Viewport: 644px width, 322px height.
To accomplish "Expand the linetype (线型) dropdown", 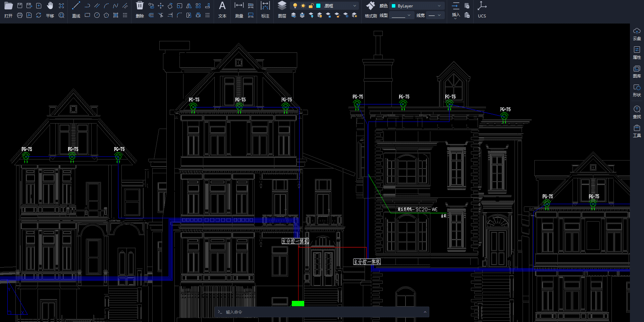I will [x=409, y=15].
